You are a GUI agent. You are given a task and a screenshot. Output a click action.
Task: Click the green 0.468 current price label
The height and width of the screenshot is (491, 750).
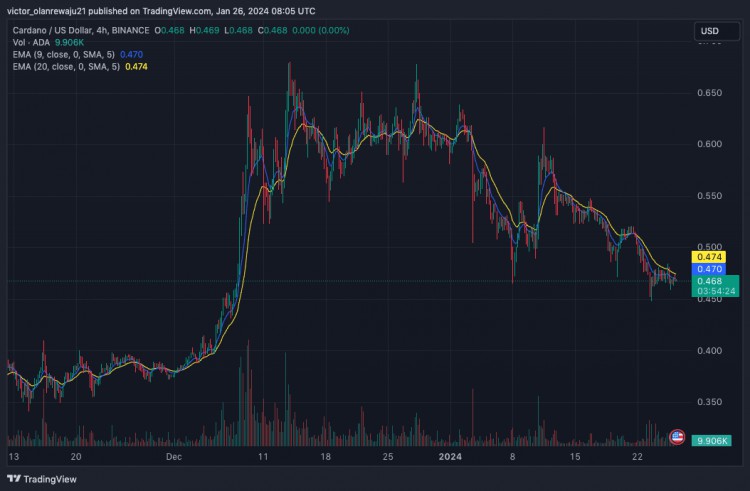point(715,286)
